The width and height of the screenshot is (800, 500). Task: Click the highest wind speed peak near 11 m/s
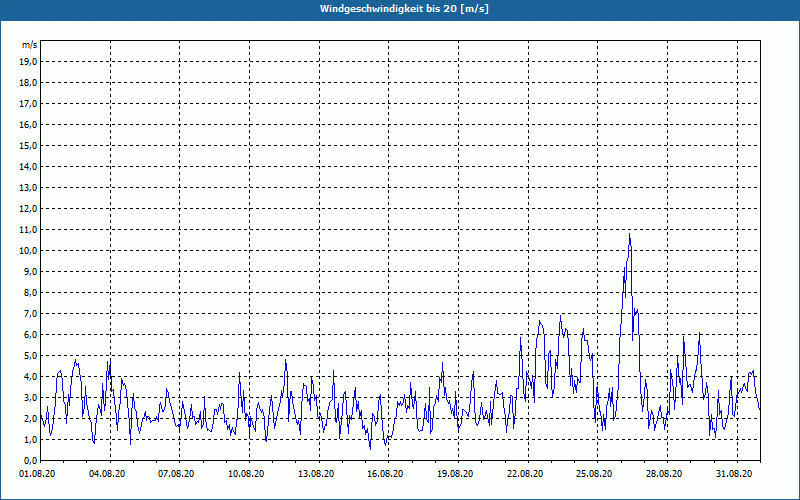click(x=630, y=235)
